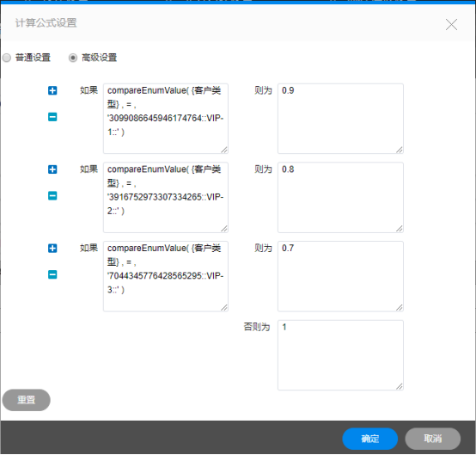Confirm with the 确定 button
Screen dimensions: 476x455
[370, 439]
